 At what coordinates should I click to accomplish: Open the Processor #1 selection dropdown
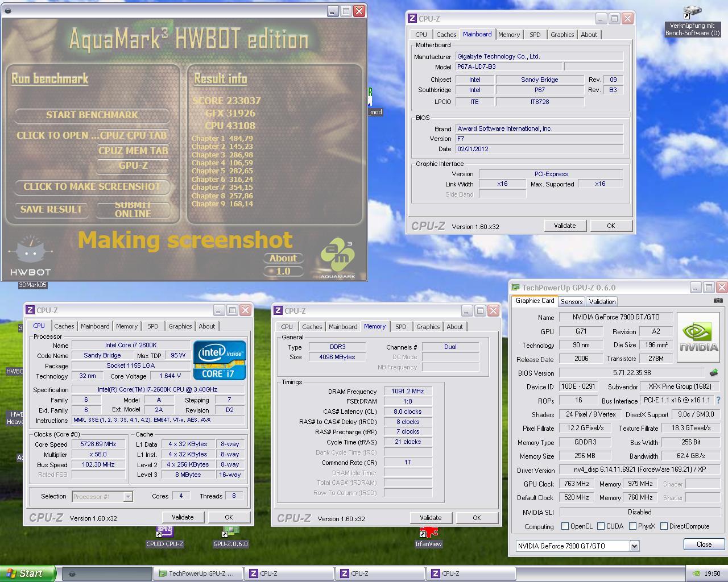click(128, 497)
